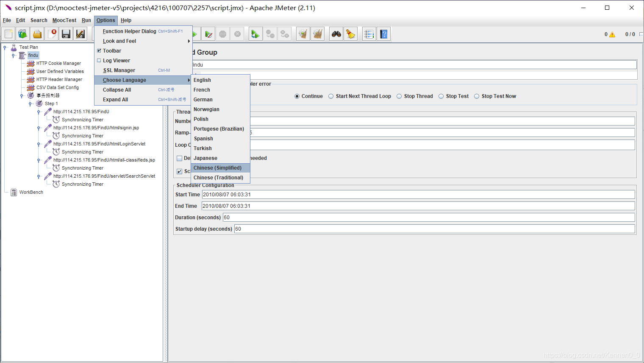Click the Duration (seconds) input field
Viewport: 644px width, 363px height.
429,218
